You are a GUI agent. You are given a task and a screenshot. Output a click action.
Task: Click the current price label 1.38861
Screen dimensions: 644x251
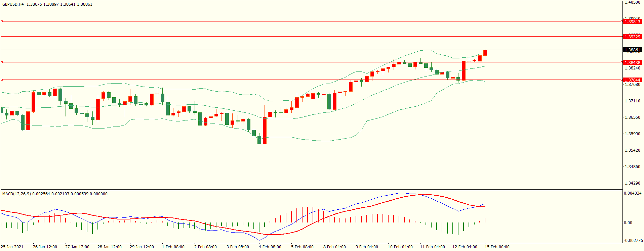point(632,50)
